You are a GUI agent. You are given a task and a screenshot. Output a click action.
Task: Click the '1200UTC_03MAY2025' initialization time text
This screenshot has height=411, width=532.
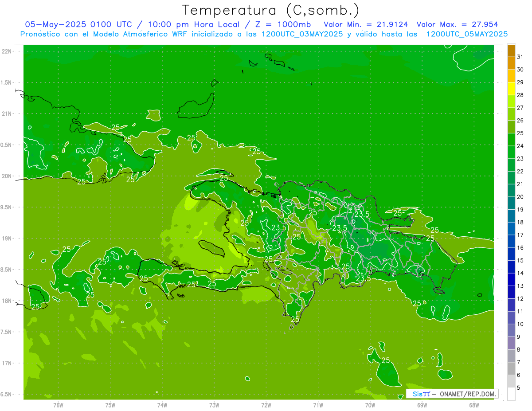tap(301, 34)
